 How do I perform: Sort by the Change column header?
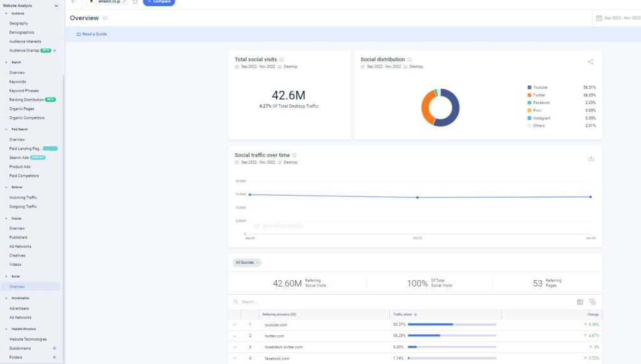tap(593, 315)
